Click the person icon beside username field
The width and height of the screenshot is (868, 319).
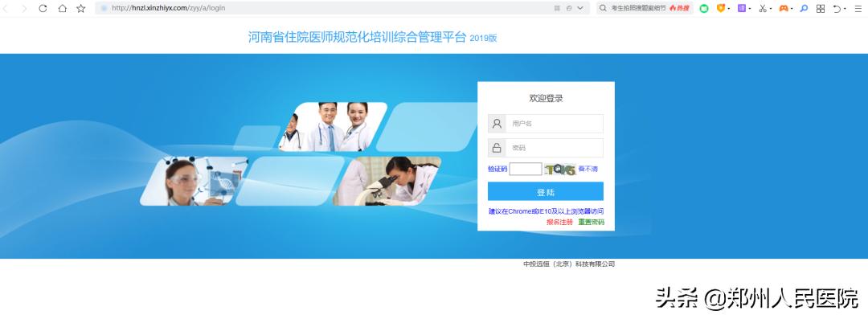pyautogui.click(x=497, y=124)
